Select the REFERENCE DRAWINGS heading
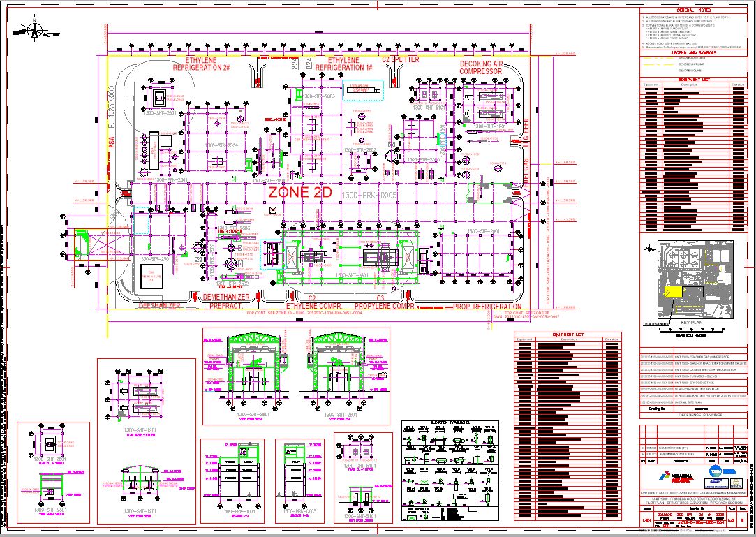 [694, 415]
